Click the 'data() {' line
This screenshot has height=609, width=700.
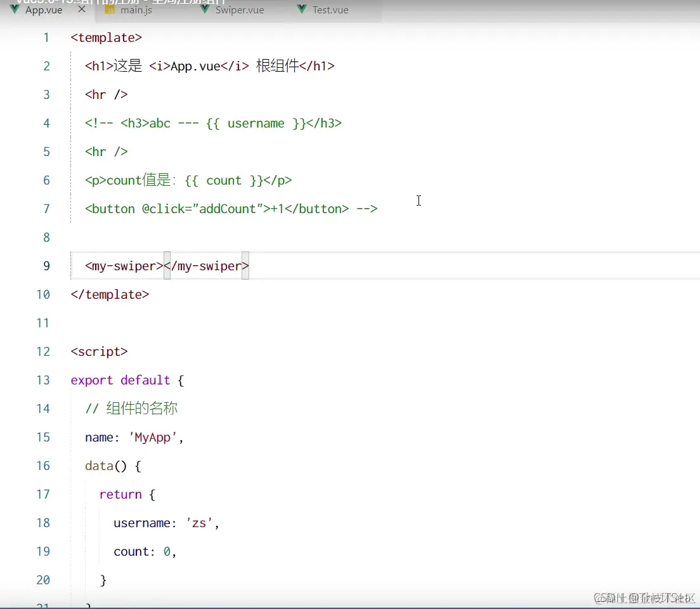pyautogui.click(x=113, y=466)
